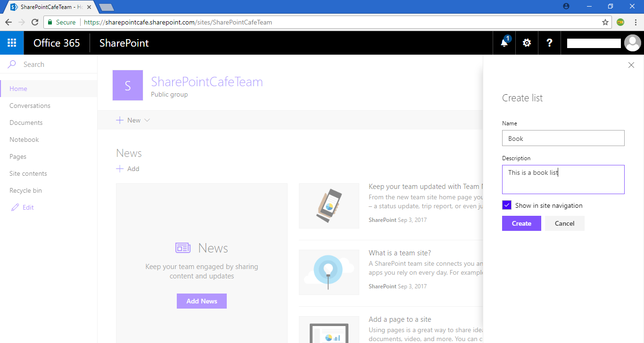Uncheck Show in site navigation
The height and width of the screenshot is (343, 644).
[x=507, y=205]
